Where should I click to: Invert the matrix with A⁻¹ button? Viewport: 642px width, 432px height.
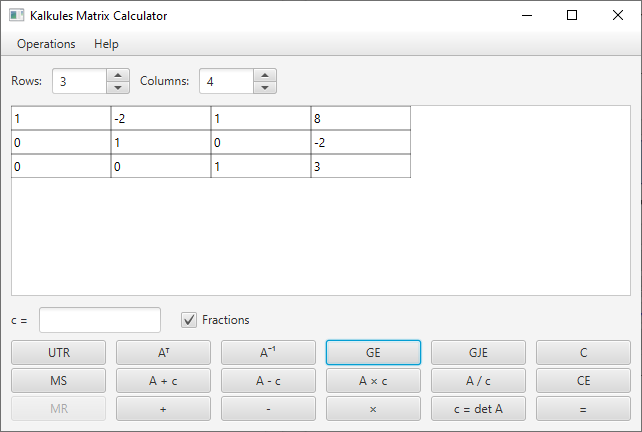click(269, 353)
